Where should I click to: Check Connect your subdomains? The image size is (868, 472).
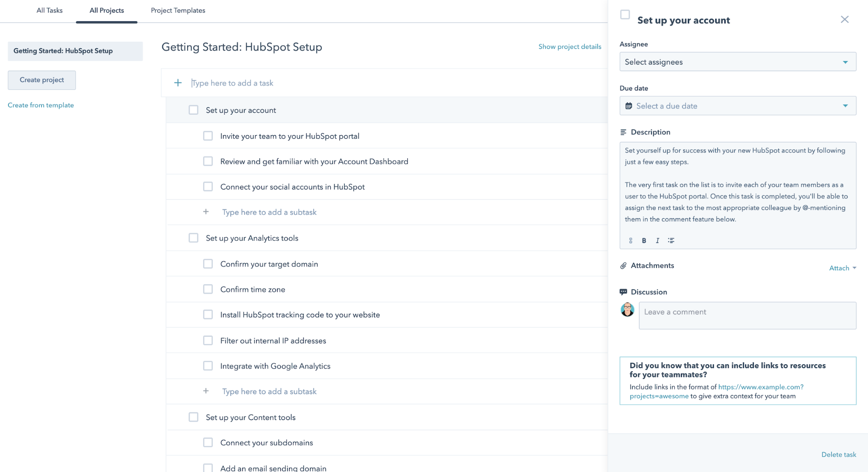point(208,442)
